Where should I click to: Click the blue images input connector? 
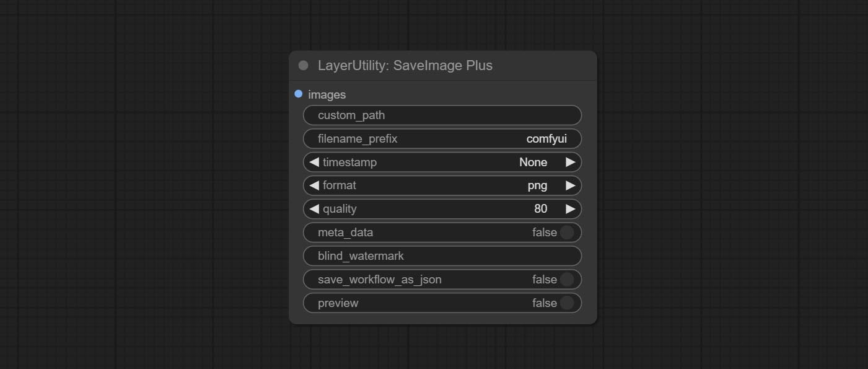click(299, 94)
